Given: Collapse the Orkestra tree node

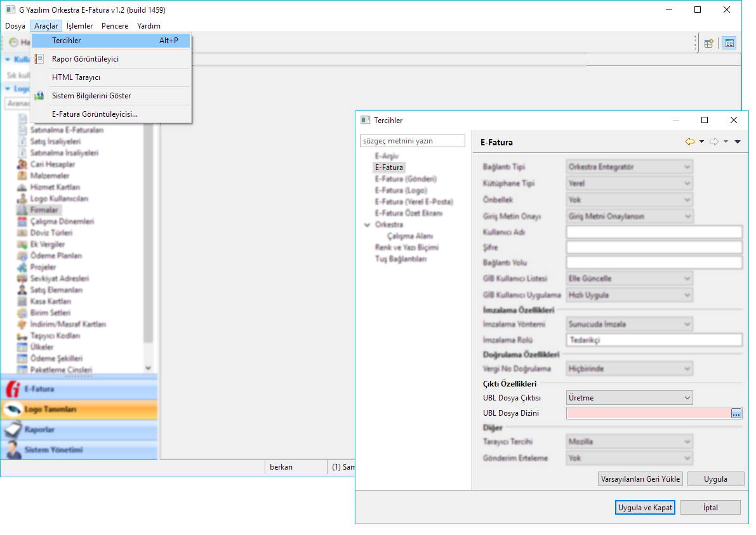Looking at the screenshot, I should [368, 225].
